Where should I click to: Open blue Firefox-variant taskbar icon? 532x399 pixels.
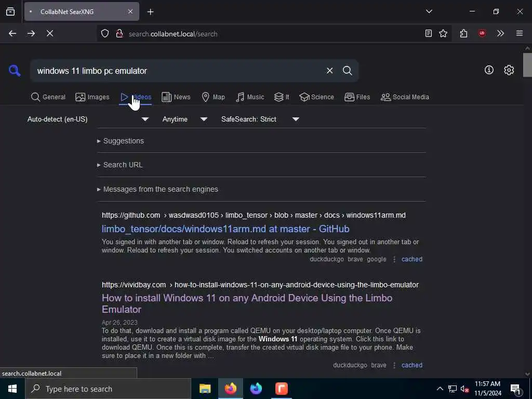click(256, 389)
